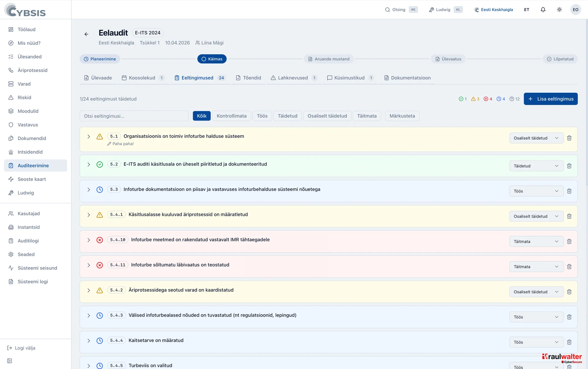The width and height of the screenshot is (588, 369).
Task: Click the red cross icon of requirement 5.4.10
Action: (x=100, y=240)
